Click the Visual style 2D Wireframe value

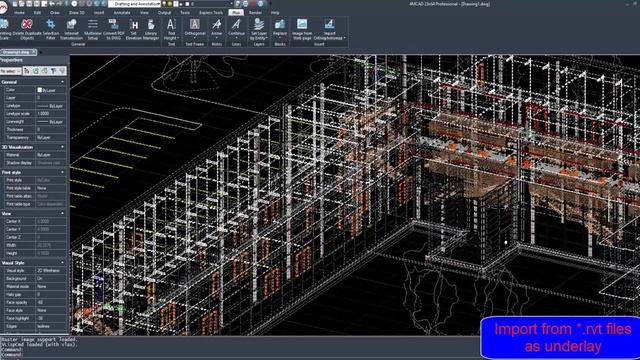tap(51, 270)
